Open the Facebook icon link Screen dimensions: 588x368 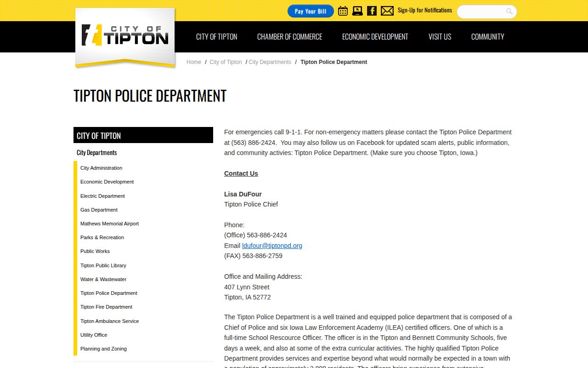point(372,11)
